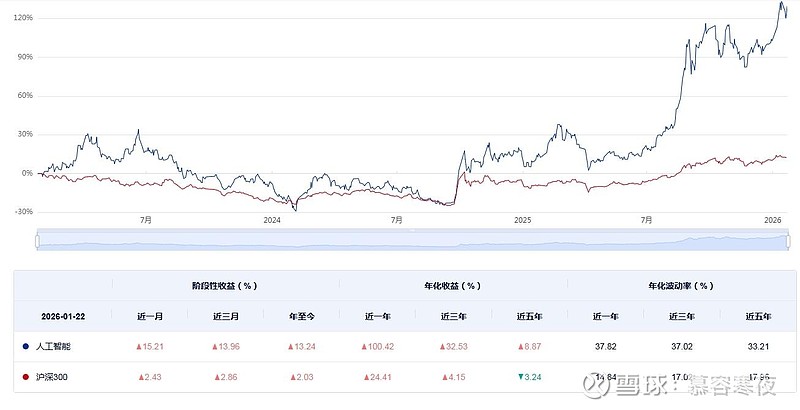800x410 pixels.
Task: Click the middle of the time range navigator
Action: click(412, 241)
